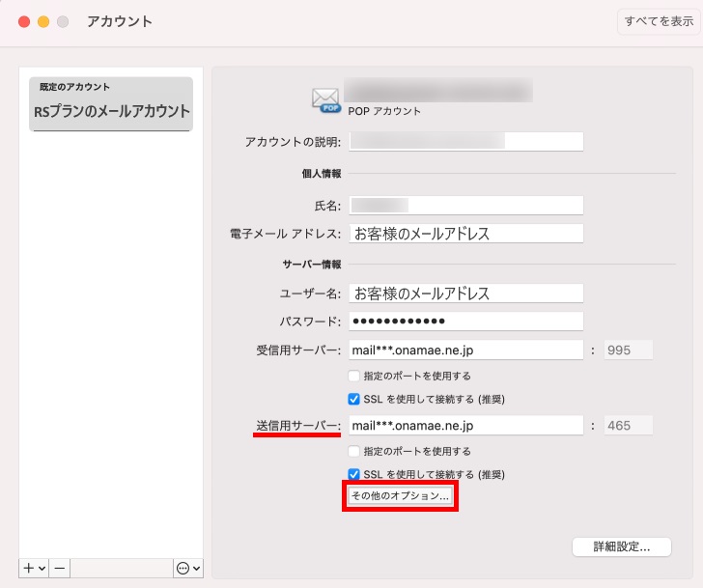Click the ユーザー名 field
The image size is (703, 588).
pyautogui.click(x=466, y=294)
